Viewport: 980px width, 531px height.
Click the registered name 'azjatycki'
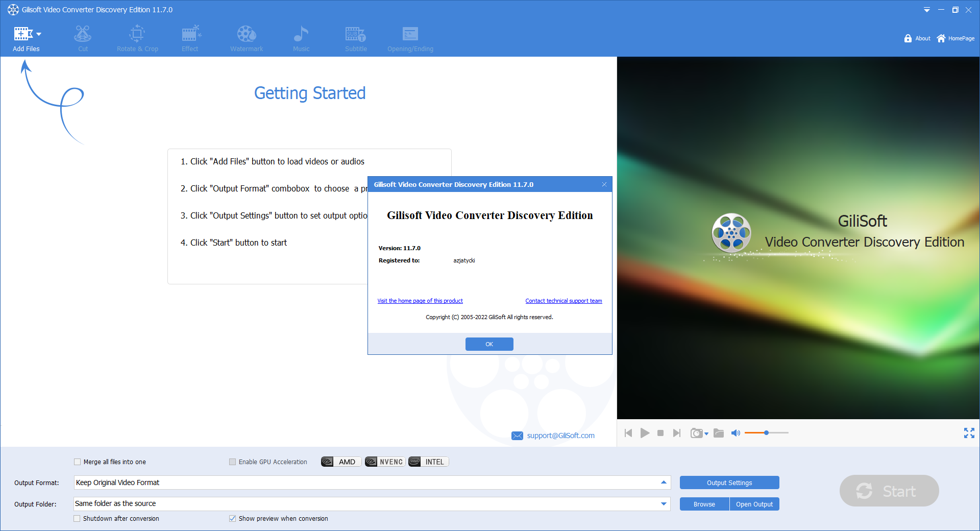coord(464,260)
